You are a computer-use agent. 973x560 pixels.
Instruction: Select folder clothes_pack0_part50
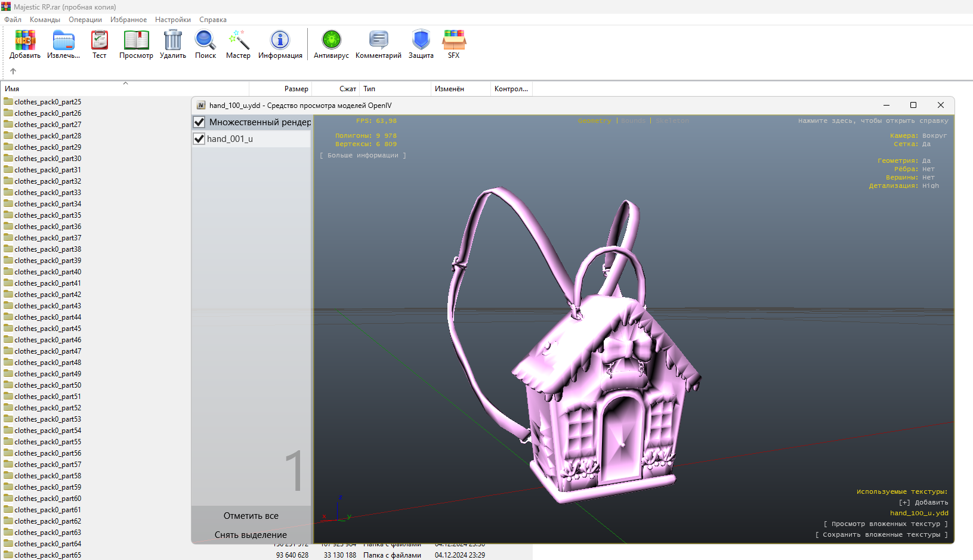tap(48, 385)
